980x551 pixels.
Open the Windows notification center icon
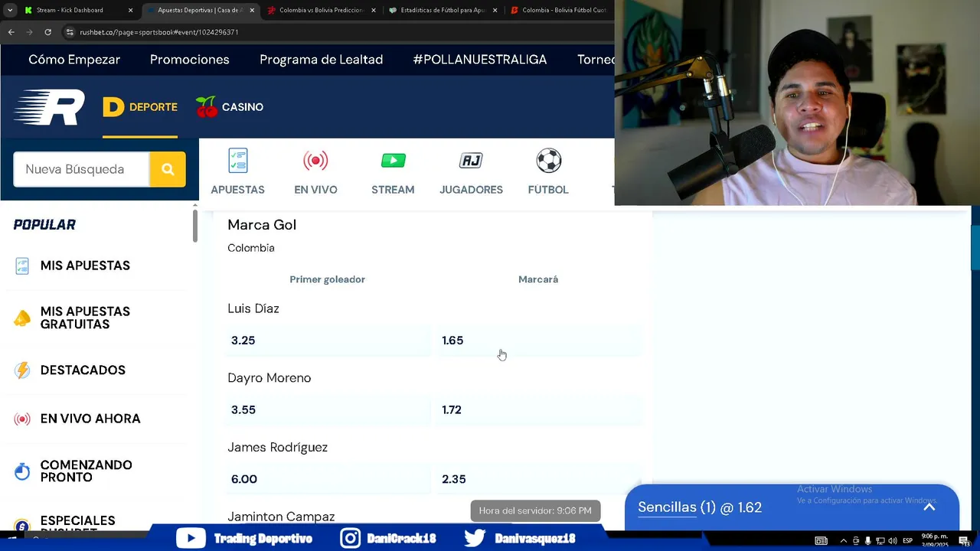(x=964, y=541)
